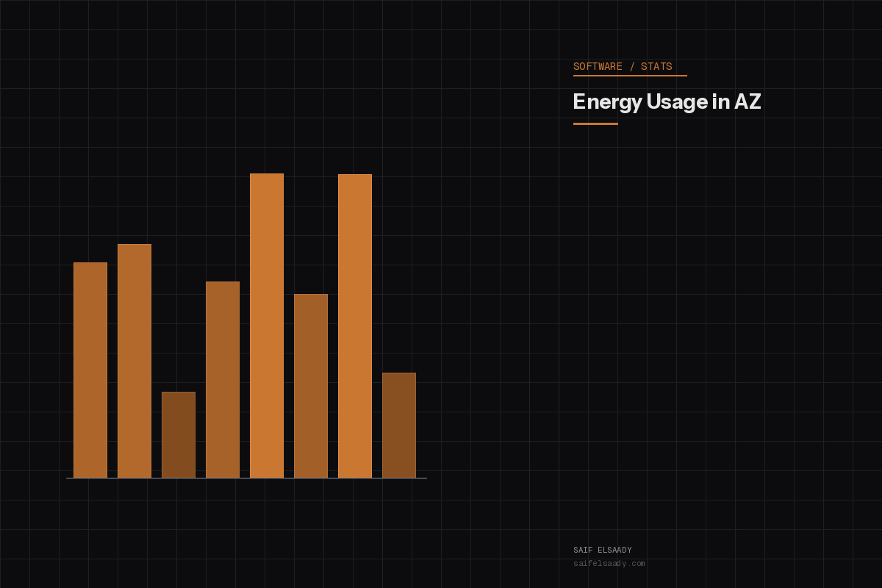Click the slash between SOFTWARE and STATS
The width and height of the screenshot is (882, 588).
(632, 66)
